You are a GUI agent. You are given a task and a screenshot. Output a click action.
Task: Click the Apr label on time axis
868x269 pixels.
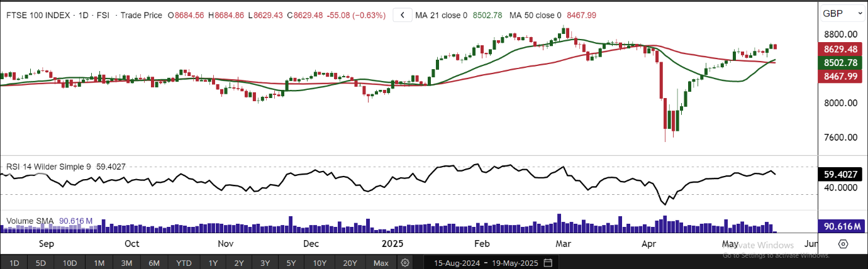[x=648, y=243]
